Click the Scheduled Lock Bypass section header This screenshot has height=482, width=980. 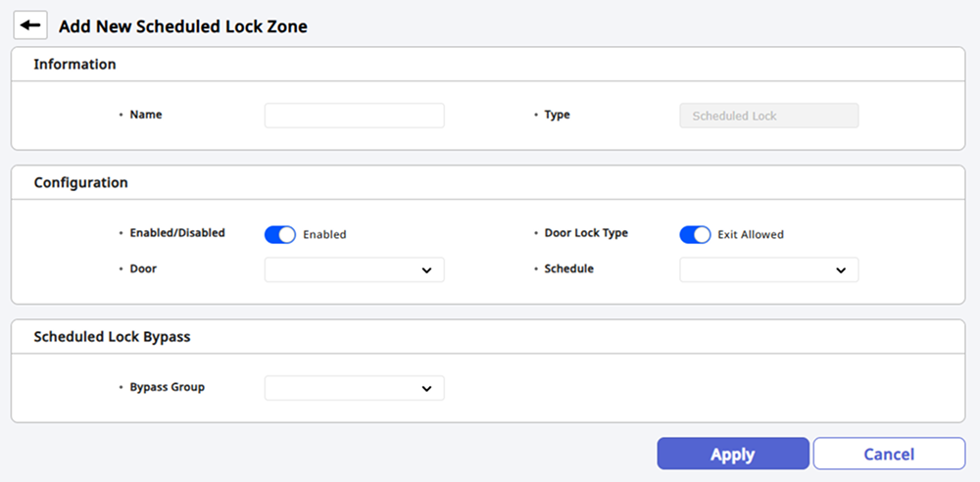pyautogui.click(x=112, y=337)
